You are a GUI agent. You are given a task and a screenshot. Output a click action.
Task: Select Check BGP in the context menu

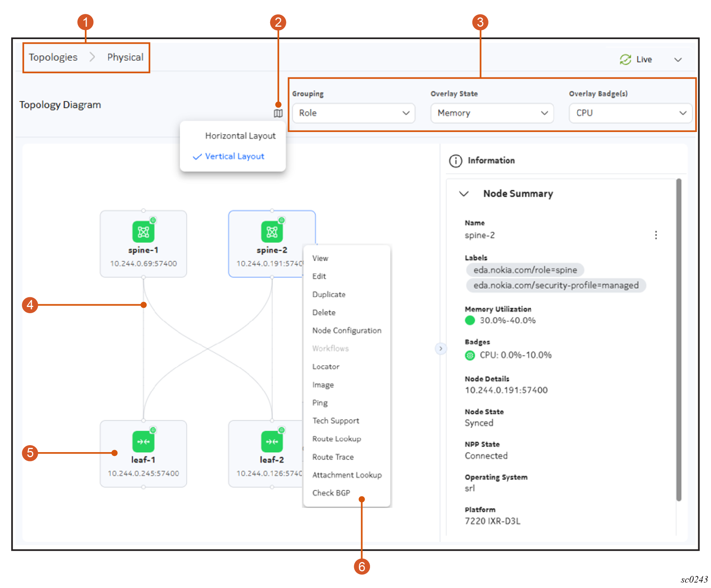(331, 493)
